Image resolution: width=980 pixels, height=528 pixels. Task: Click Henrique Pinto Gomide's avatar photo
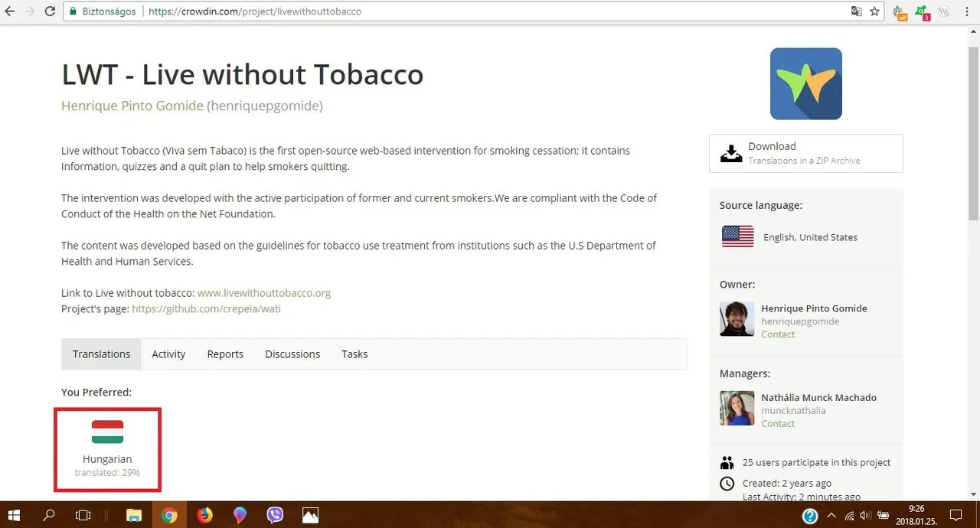737,318
